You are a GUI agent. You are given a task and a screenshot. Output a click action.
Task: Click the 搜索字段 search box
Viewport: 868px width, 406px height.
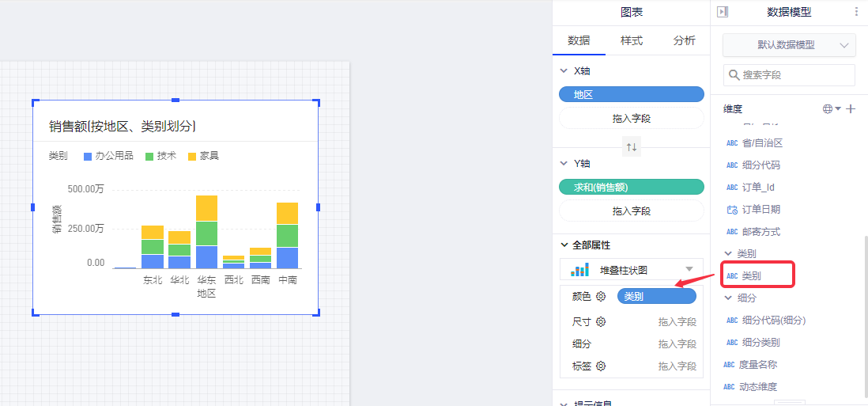pyautogui.click(x=794, y=75)
